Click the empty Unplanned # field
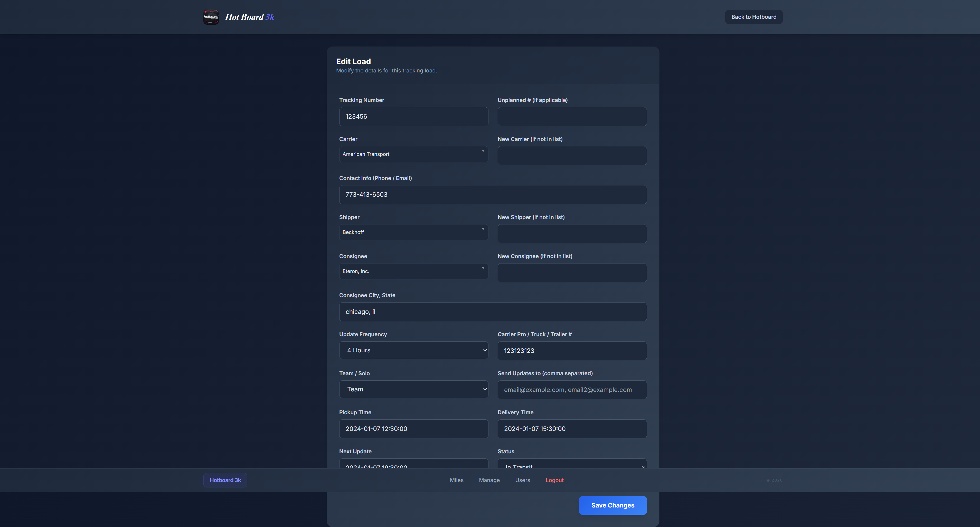The image size is (980, 527). click(x=571, y=116)
